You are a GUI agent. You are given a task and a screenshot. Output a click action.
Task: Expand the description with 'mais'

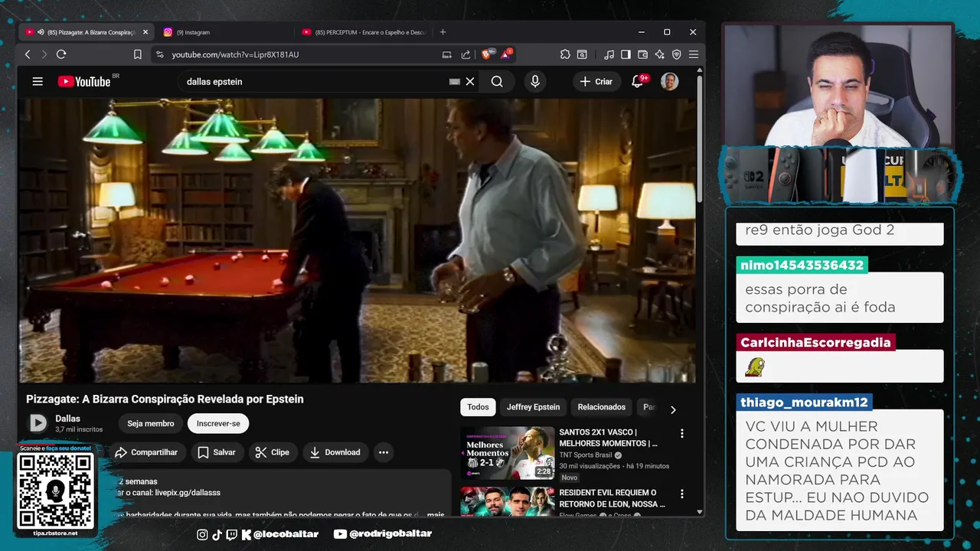click(x=436, y=514)
